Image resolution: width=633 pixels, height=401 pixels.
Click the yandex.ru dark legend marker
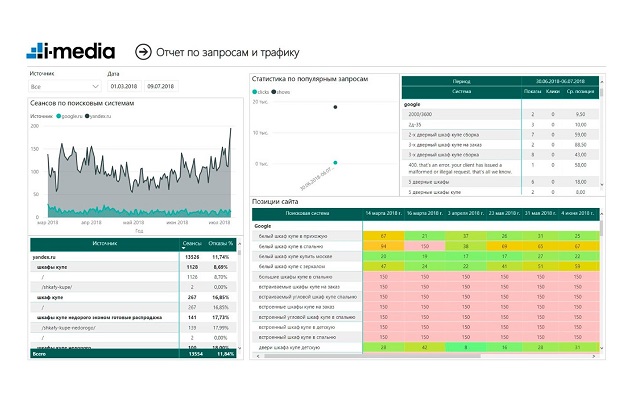(x=87, y=116)
